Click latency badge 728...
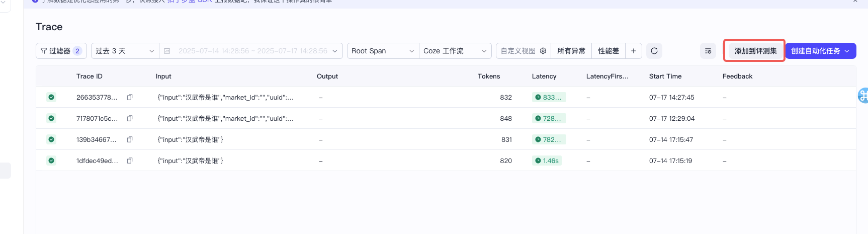Screen dimensions: 868x234 549,118
